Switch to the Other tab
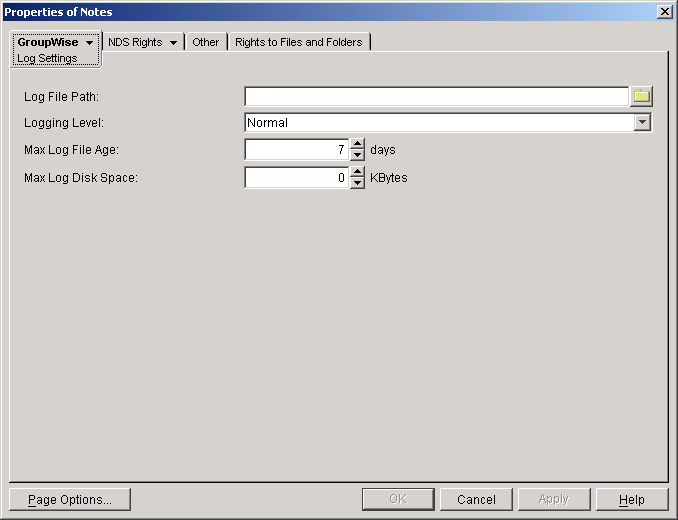Screen dimensions: 678x520 click(x=206, y=42)
